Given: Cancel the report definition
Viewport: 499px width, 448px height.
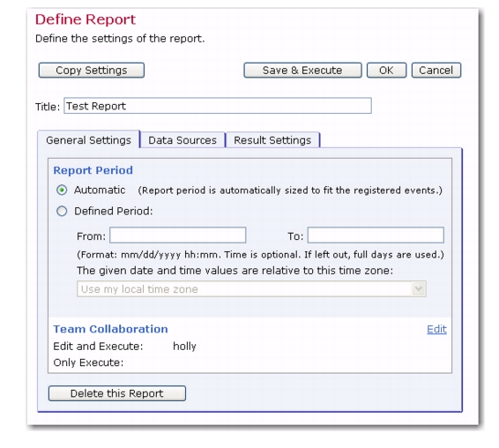Looking at the screenshot, I should (x=436, y=70).
